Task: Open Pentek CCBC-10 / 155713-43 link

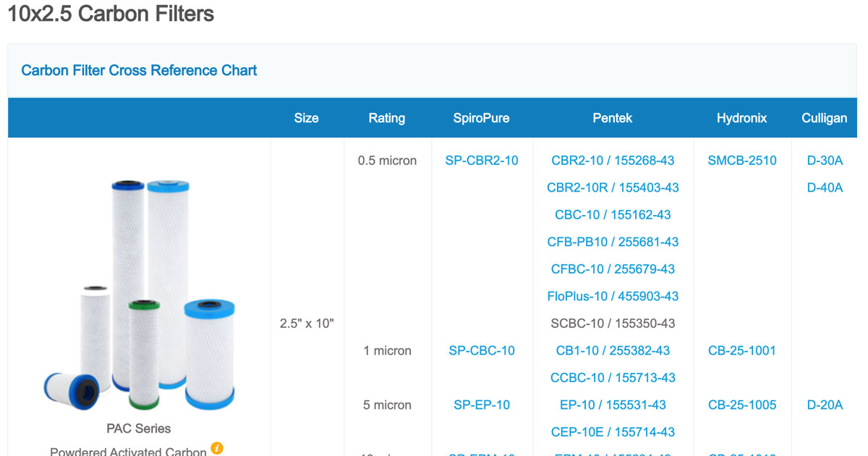Action: (613, 378)
